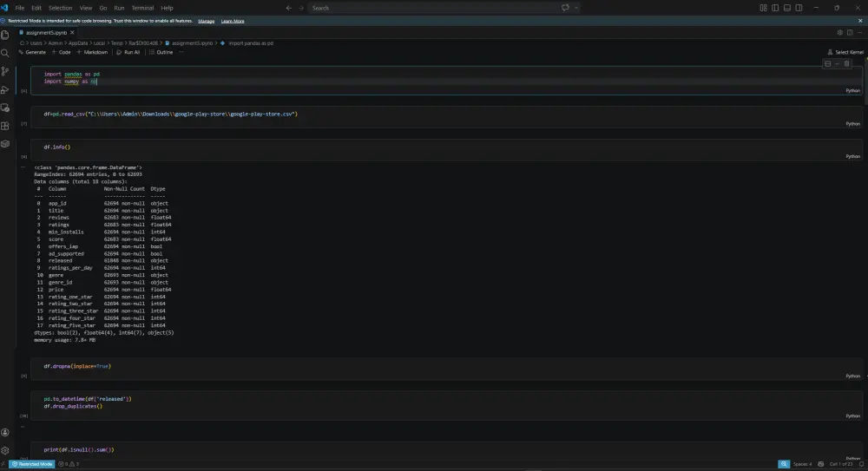This screenshot has width=868, height=471.
Task: Open the Selection menu
Action: tap(61, 8)
